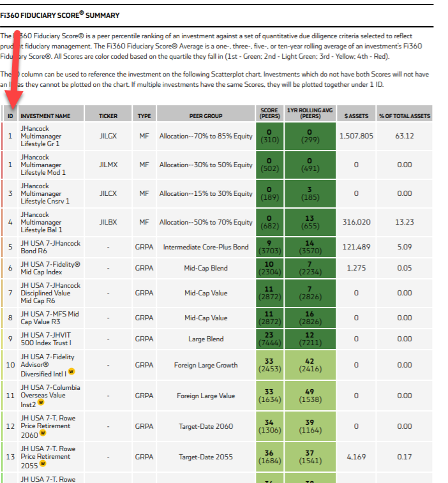Click JHancock Multimanager Lifestyle Gr 1 name
The image size is (448, 483).
[41, 136]
